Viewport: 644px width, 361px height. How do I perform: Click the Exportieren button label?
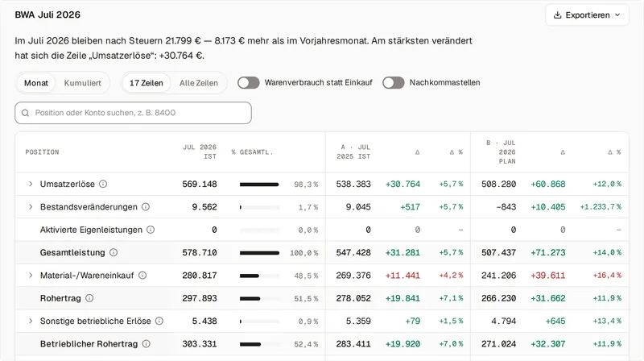click(x=588, y=15)
